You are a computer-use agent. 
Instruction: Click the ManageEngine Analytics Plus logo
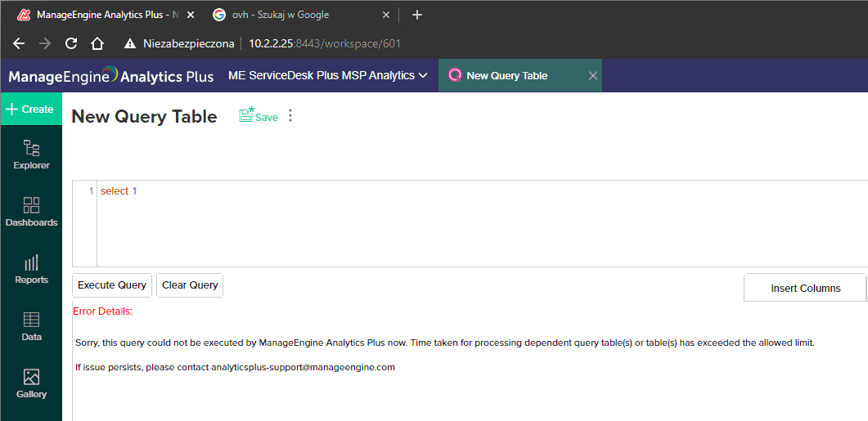click(110, 75)
